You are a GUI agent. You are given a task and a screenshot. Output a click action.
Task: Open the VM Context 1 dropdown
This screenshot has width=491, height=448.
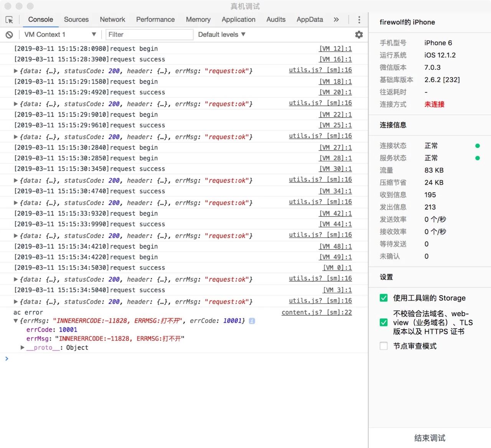click(60, 34)
